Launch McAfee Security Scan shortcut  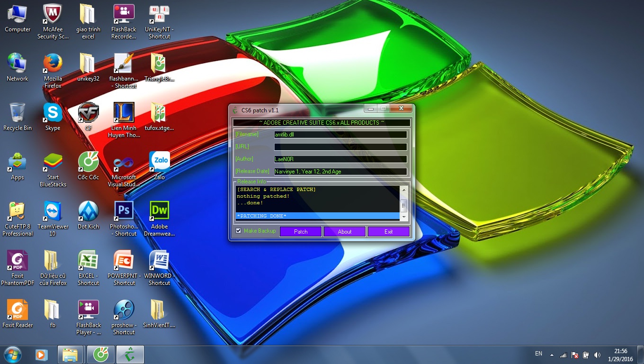[53, 22]
